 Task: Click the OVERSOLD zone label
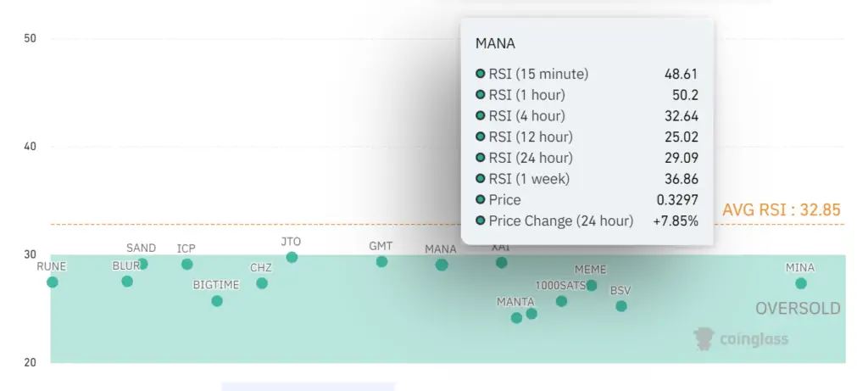point(798,308)
